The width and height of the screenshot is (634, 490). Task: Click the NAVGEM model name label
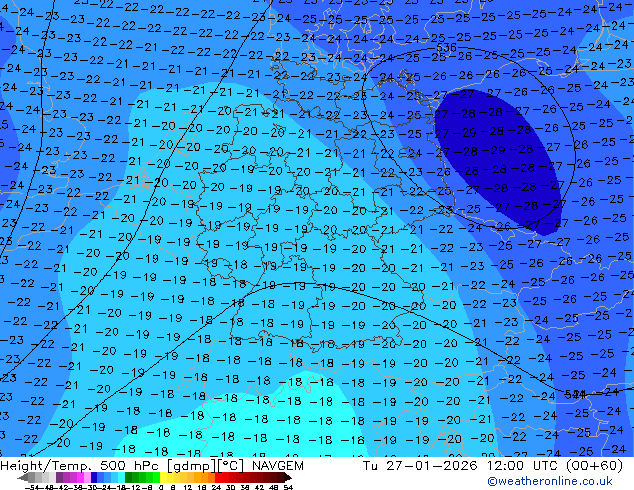pos(277,466)
